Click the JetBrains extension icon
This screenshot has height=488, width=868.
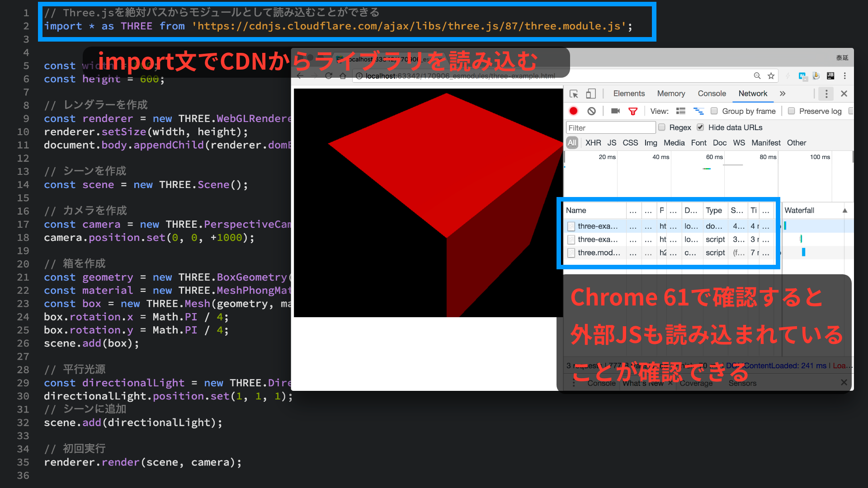pos(830,76)
